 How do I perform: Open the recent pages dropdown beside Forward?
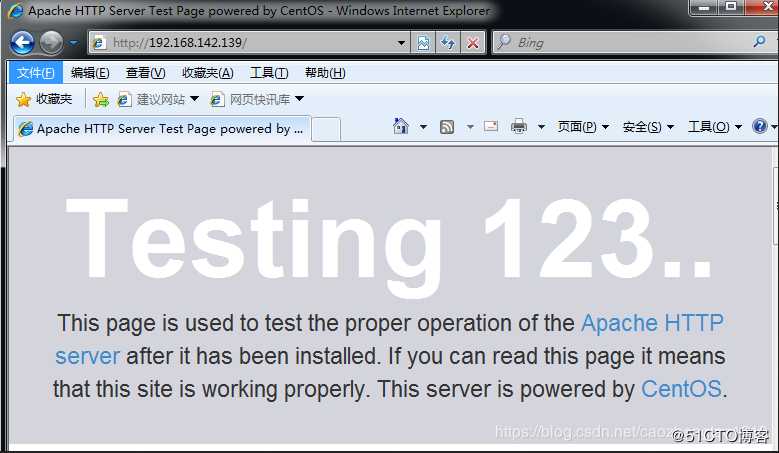click(74, 43)
